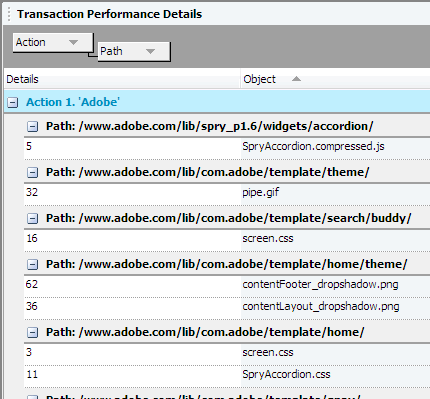Select the contentFooter_dropshadow.png object
The image size is (430, 399).
pyautogui.click(x=320, y=284)
